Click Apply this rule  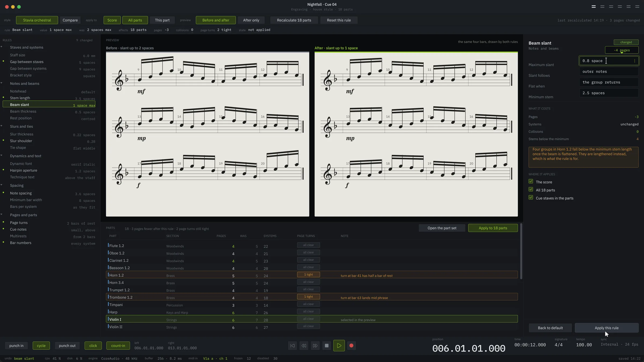coord(607,328)
